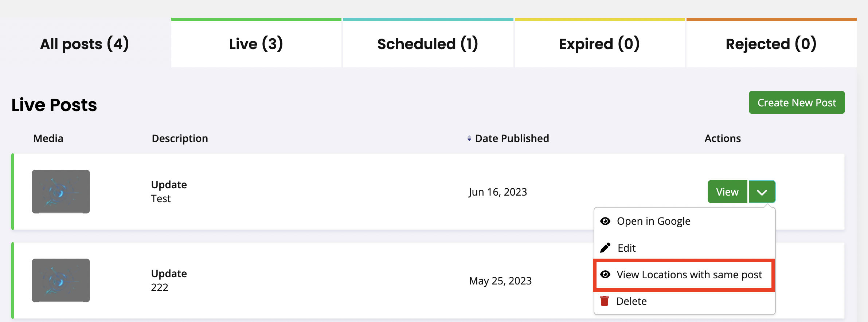Click the eye icon beside Open in Google
This screenshot has height=322, width=868.
click(605, 221)
